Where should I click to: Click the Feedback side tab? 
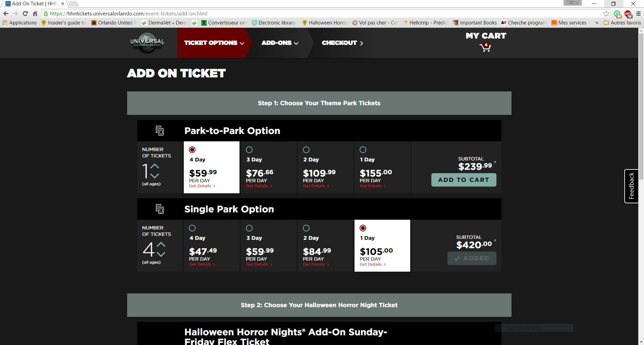pos(631,186)
